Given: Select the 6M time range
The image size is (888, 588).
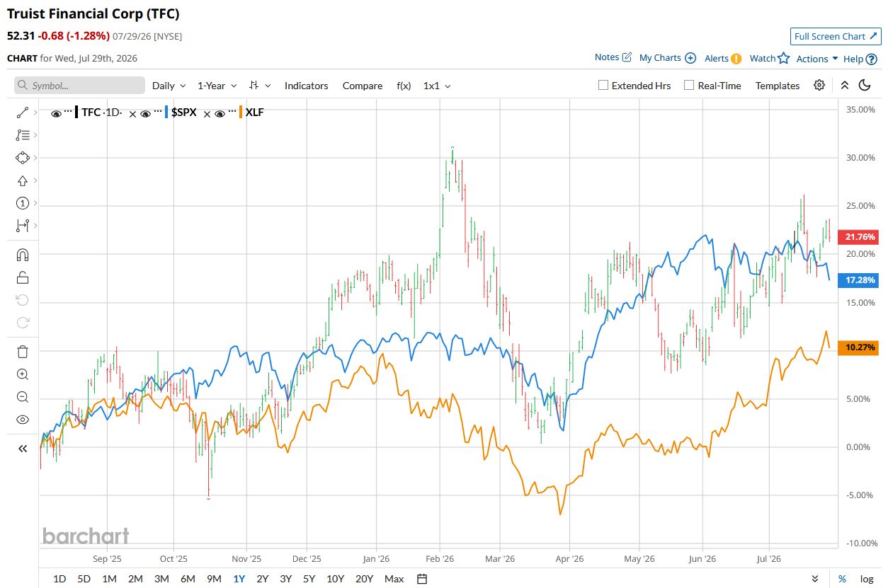Looking at the screenshot, I should click(188, 579).
